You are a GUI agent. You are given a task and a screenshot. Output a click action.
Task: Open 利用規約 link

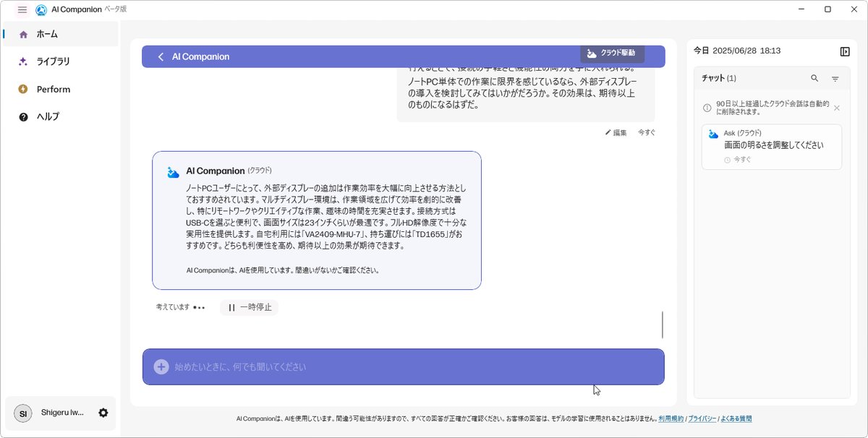click(671, 418)
